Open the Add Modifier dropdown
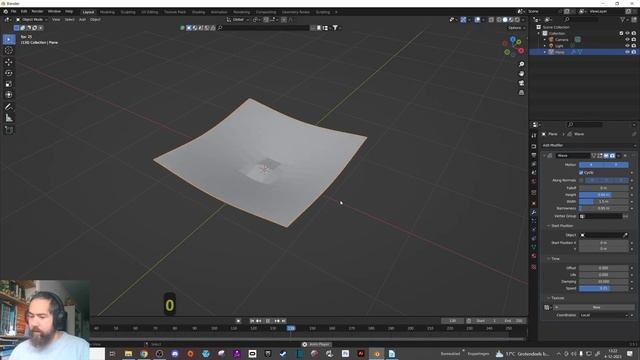The image size is (640, 360). pyautogui.click(x=588, y=145)
